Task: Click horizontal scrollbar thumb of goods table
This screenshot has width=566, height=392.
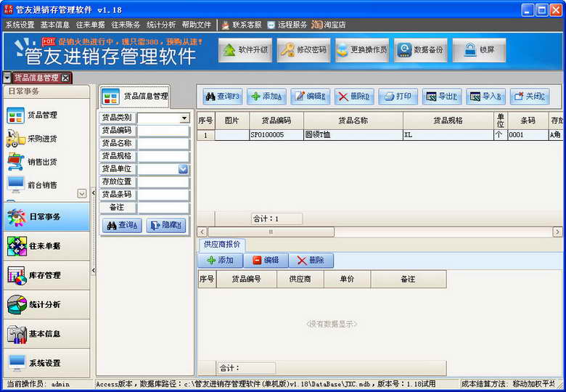Action: pos(271,232)
